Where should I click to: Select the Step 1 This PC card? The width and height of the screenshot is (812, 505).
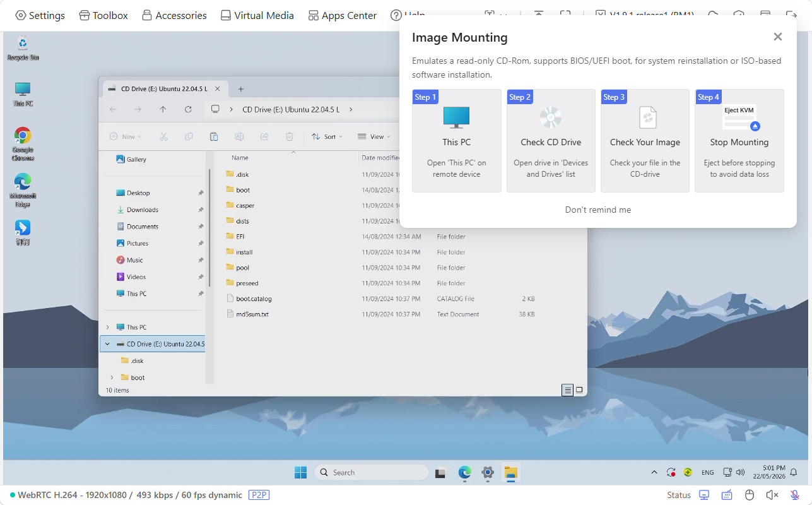coord(457,141)
